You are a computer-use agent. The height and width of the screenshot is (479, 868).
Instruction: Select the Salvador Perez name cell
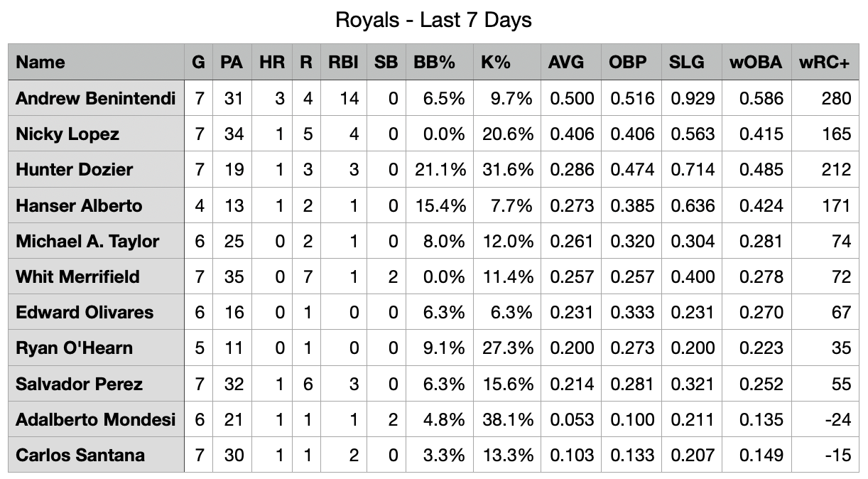79,384
